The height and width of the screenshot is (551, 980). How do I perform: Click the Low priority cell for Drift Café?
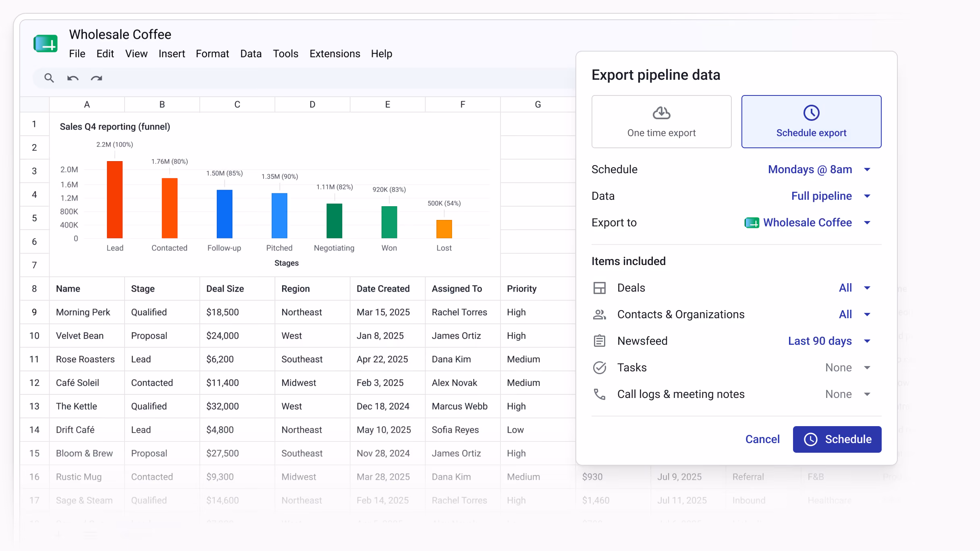tap(538, 430)
